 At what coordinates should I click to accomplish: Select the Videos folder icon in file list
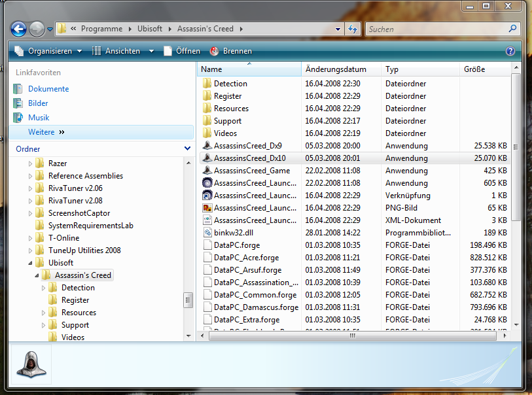click(x=207, y=133)
